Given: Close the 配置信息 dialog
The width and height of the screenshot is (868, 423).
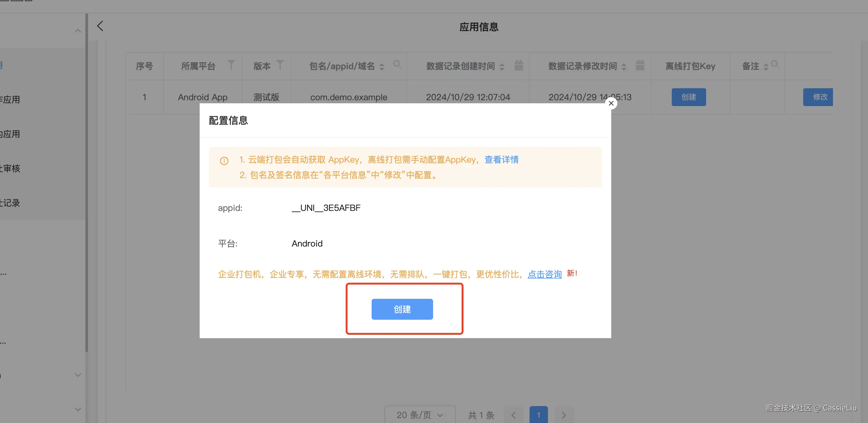Looking at the screenshot, I should pyautogui.click(x=611, y=103).
